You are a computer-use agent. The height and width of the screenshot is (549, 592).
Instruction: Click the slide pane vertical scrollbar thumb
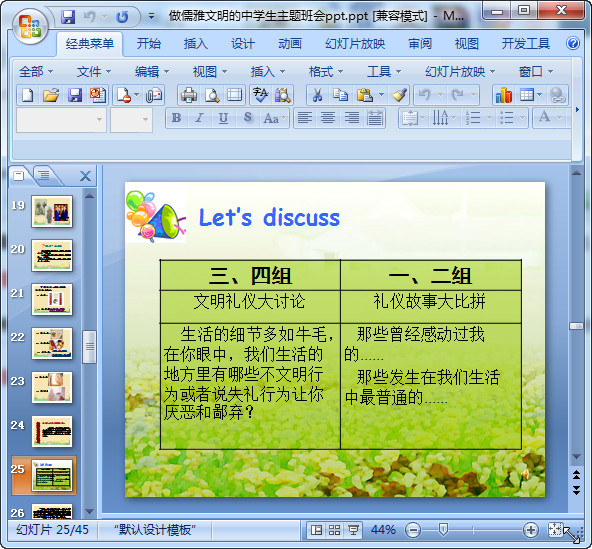[576, 326]
